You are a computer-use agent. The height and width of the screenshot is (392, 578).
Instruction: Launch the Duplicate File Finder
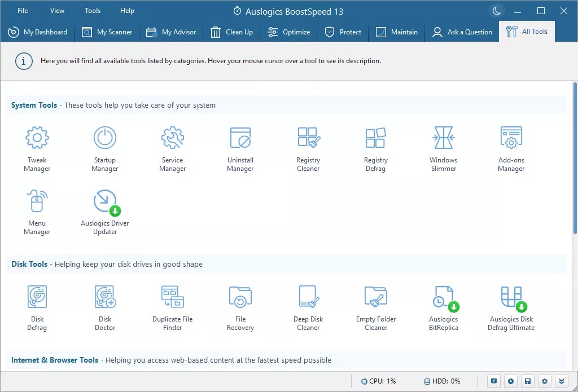(173, 307)
